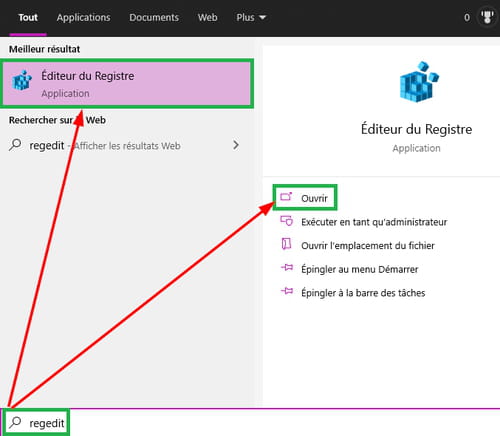
Task: Click the Ouvrir window icon
Action: pos(286,197)
